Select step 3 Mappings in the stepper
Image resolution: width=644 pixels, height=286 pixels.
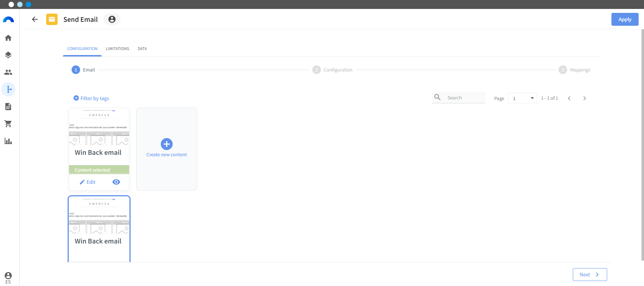coord(574,70)
